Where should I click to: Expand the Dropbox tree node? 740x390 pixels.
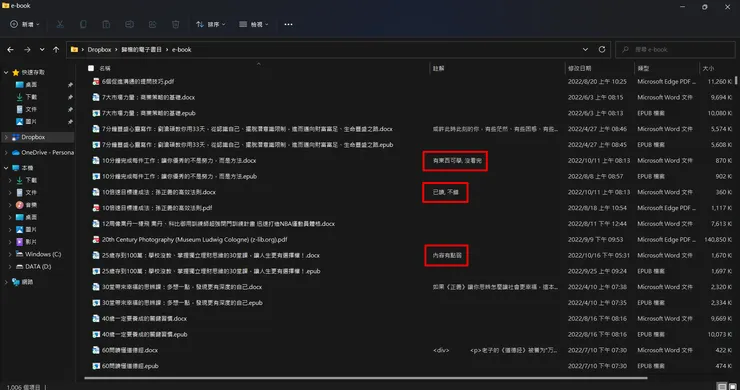(x=6, y=137)
